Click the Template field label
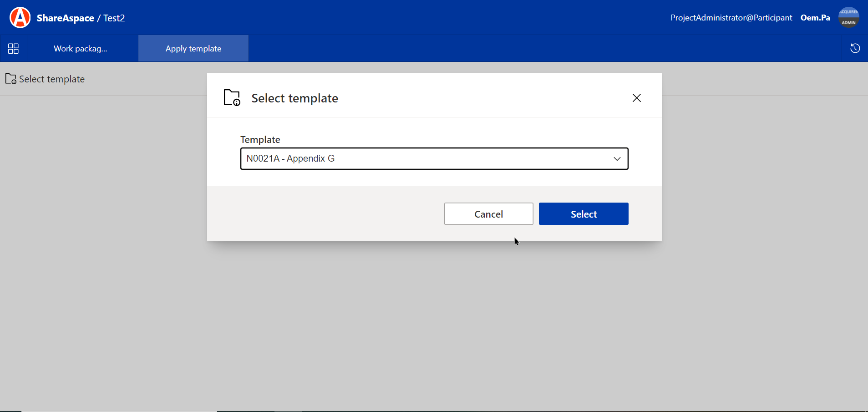 260,140
